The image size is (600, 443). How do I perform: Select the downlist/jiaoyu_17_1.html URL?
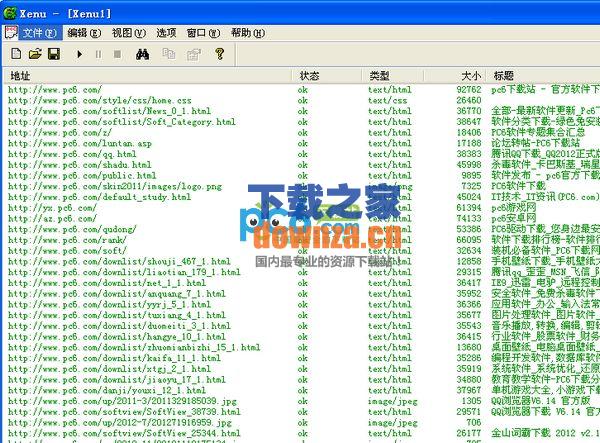click(x=117, y=379)
